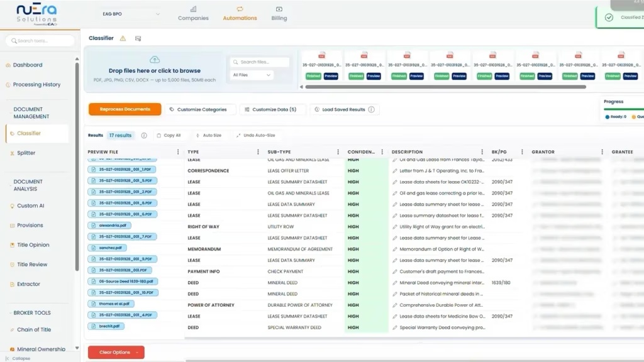Click the info icon next to Load Saved Results
The image size is (644, 362).
point(371,109)
